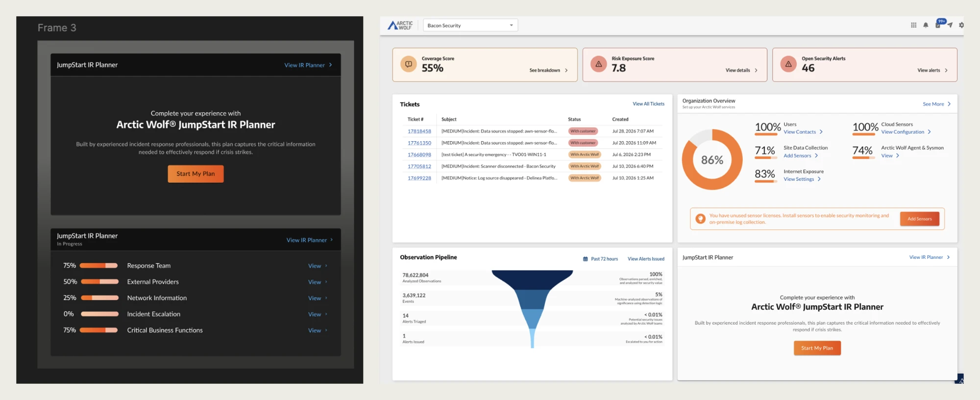
Task: Click the chevron beside See More in Organization Overview
Action: pyautogui.click(x=949, y=104)
